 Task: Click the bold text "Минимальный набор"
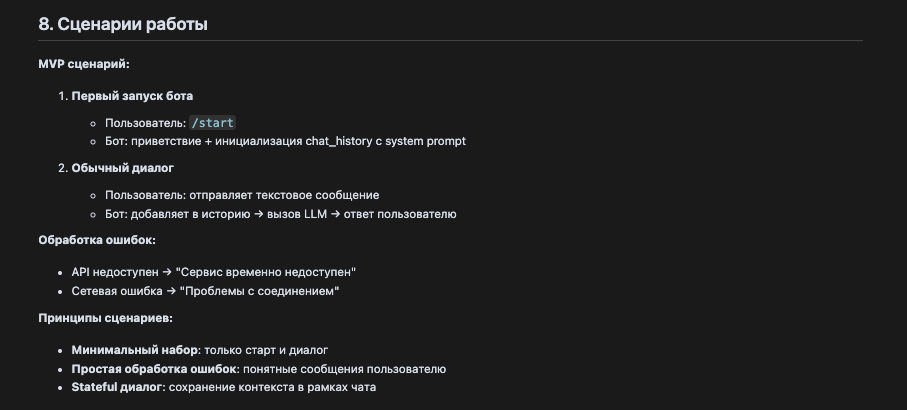(x=133, y=350)
